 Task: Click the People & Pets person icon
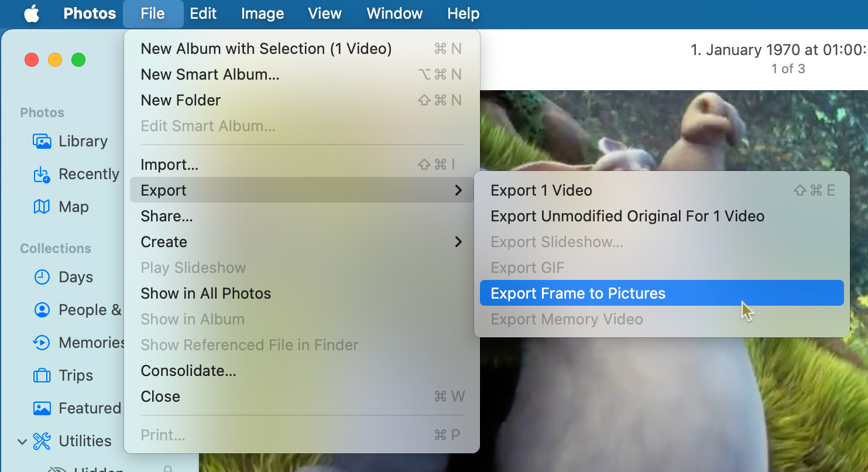[42, 310]
